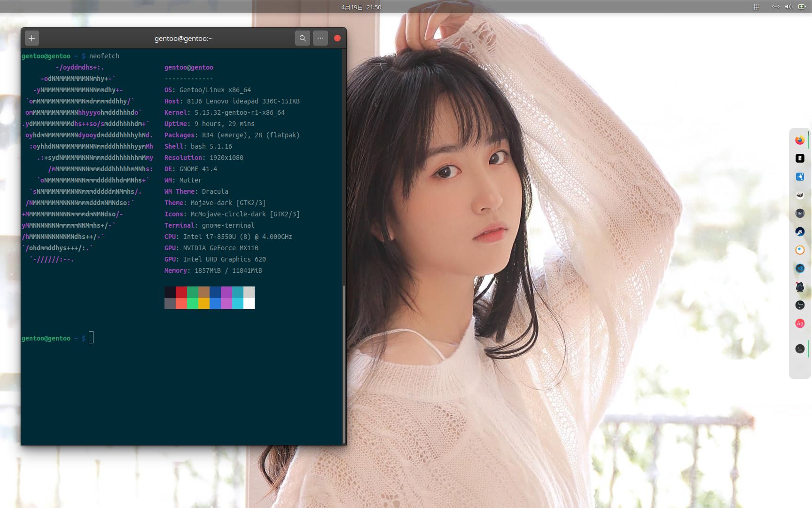Click the terminal vertical scrollbar
The height and width of the screenshot is (508, 812).
pos(344,364)
